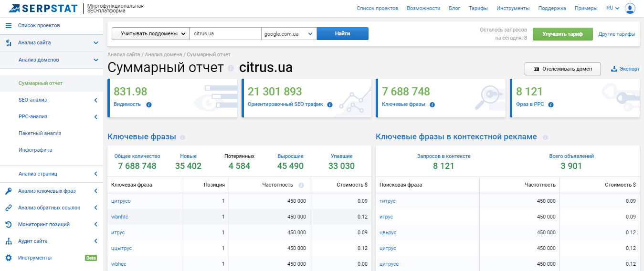The height and width of the screenshot is (271, 644).
Task: Click the Экспорт download icon
Action: coord(614,69)
